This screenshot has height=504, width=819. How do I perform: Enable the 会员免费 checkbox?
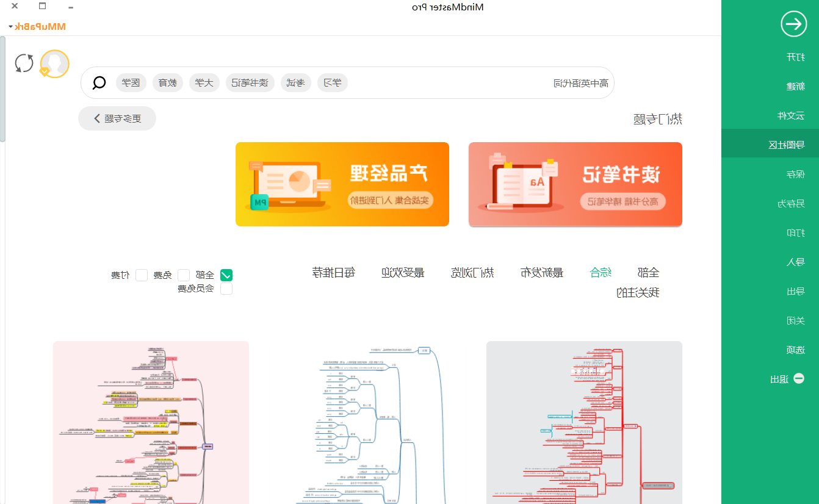[226, 289]
